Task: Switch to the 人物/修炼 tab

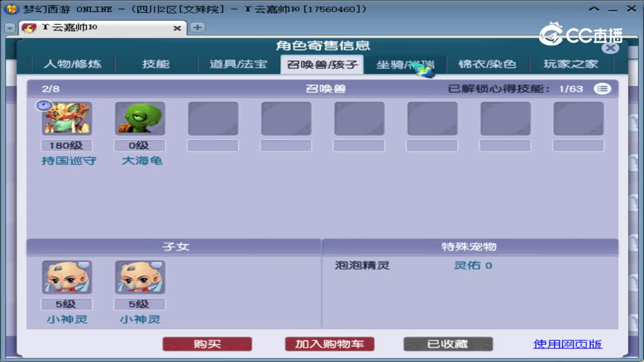Action: (x=72, y=64)
